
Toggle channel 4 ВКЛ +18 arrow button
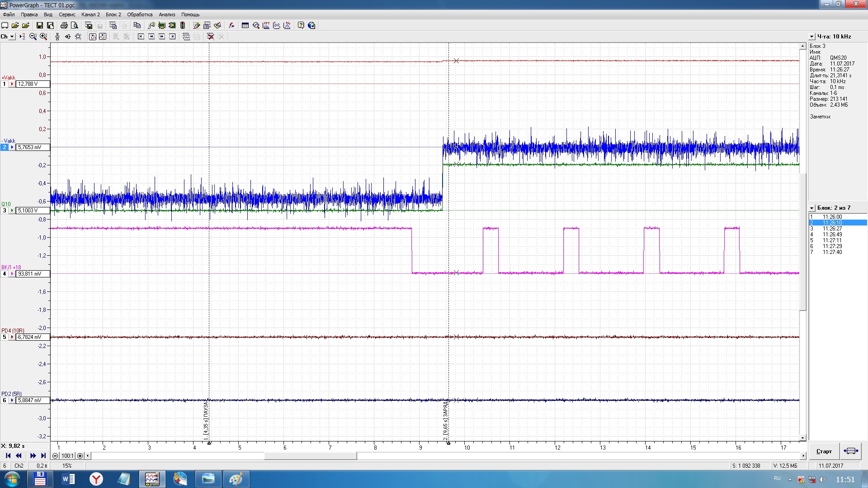(12, 274)
